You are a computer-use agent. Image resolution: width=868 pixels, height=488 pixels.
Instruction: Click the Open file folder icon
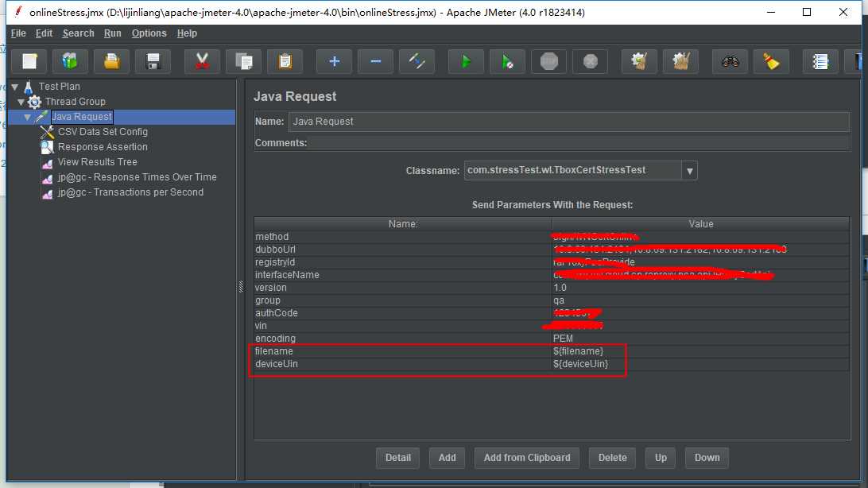click(112, 61)
